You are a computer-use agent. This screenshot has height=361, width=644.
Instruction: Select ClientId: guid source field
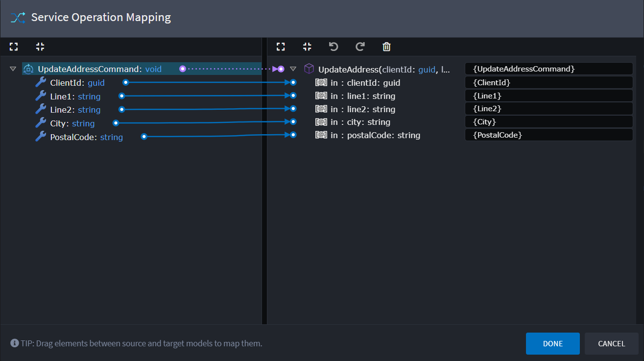(77, 83)
